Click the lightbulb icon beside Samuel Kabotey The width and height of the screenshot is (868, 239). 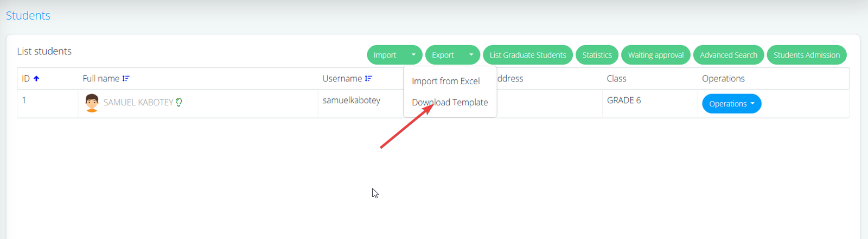coord(179,102)
